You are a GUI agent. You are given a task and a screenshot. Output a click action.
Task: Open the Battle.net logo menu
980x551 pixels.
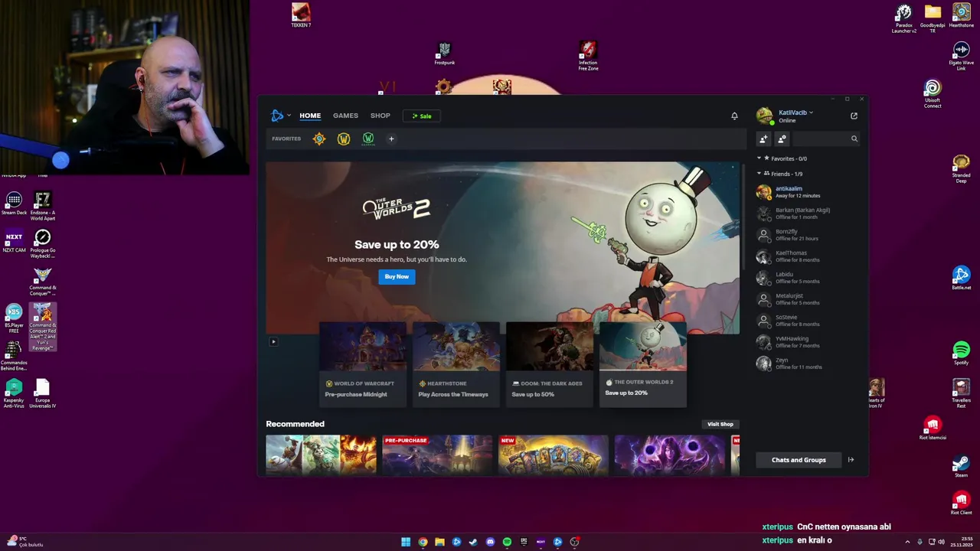pyautogui.click(x=280, y=116)
